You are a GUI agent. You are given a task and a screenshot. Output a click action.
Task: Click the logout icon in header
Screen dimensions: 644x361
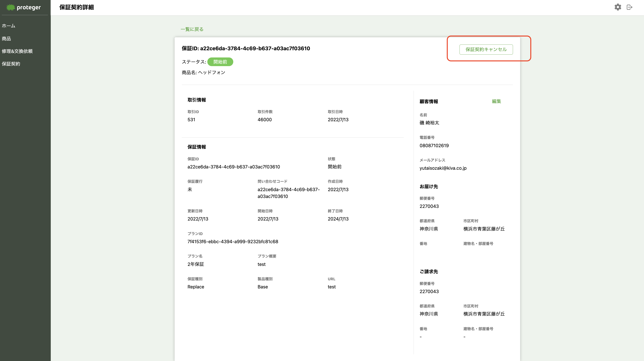click(x=629, y=7)
